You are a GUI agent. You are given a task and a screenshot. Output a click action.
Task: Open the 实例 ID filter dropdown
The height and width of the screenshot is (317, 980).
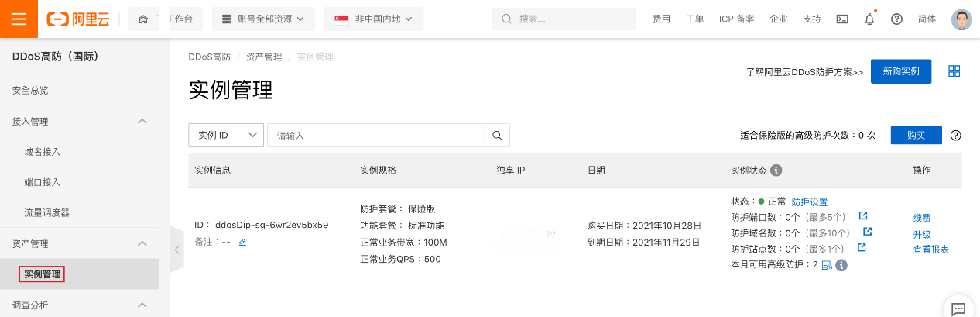point(226,135)
